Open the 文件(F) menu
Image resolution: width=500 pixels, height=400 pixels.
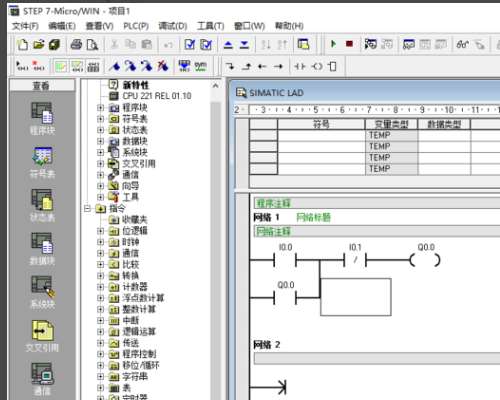[25, 26]
